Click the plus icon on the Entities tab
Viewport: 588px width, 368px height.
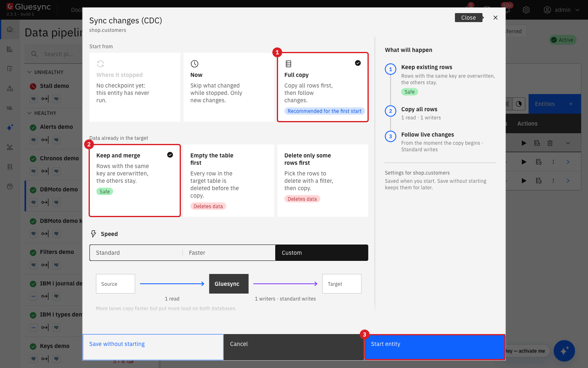pos(571,104)
